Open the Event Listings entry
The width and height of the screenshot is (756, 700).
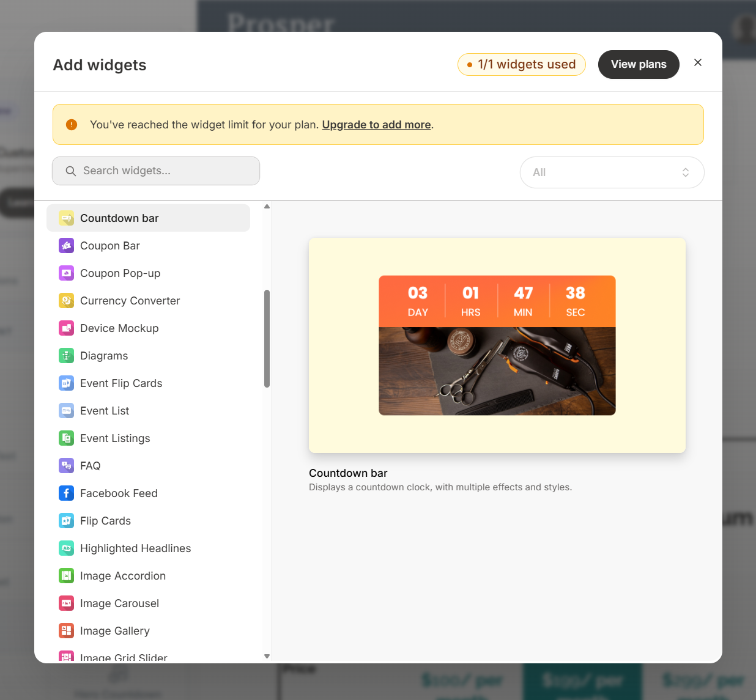pyautogui.click(x=149, y=438)
